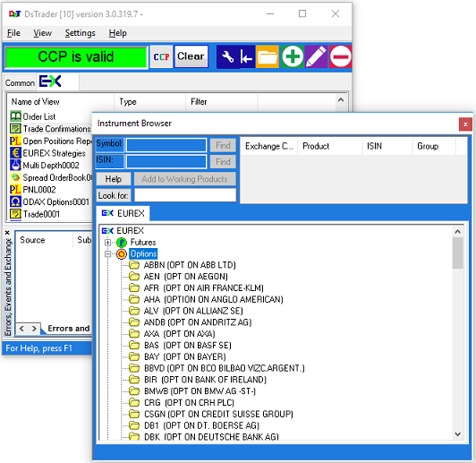Click the Order List view icon

pyautogui.click(x=15, y=116)
